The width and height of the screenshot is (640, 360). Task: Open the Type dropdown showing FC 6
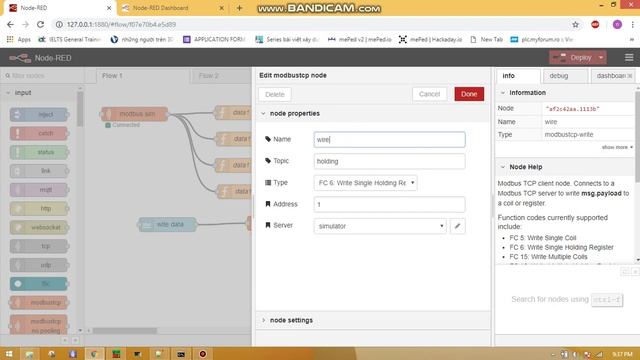click(365, 183)
